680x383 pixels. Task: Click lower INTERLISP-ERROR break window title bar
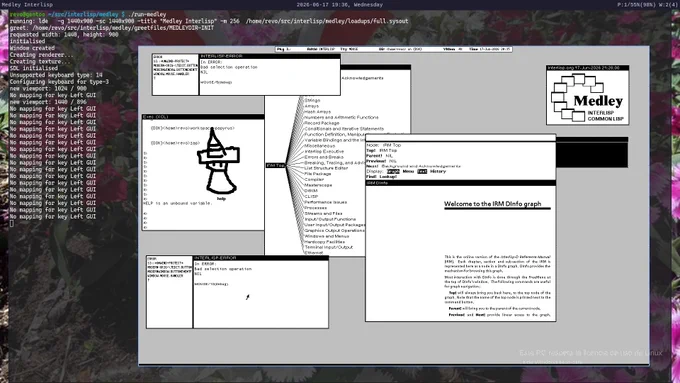click(261, 258)
